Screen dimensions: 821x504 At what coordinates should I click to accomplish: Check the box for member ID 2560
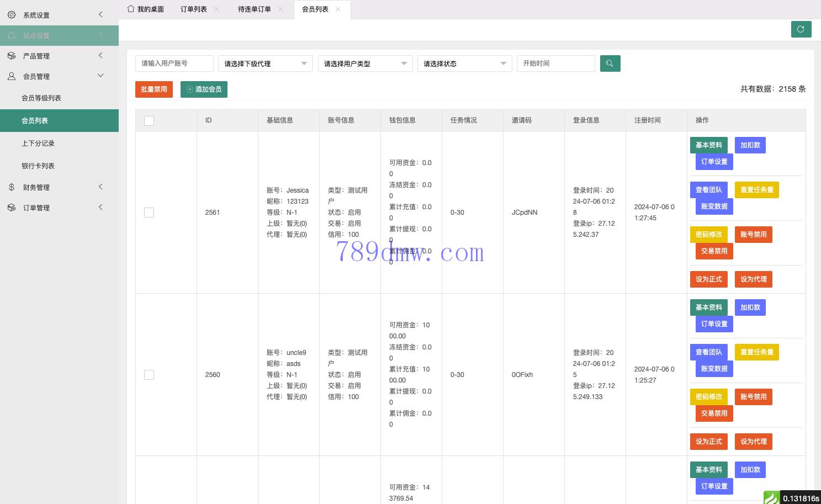tap(149, 375)
